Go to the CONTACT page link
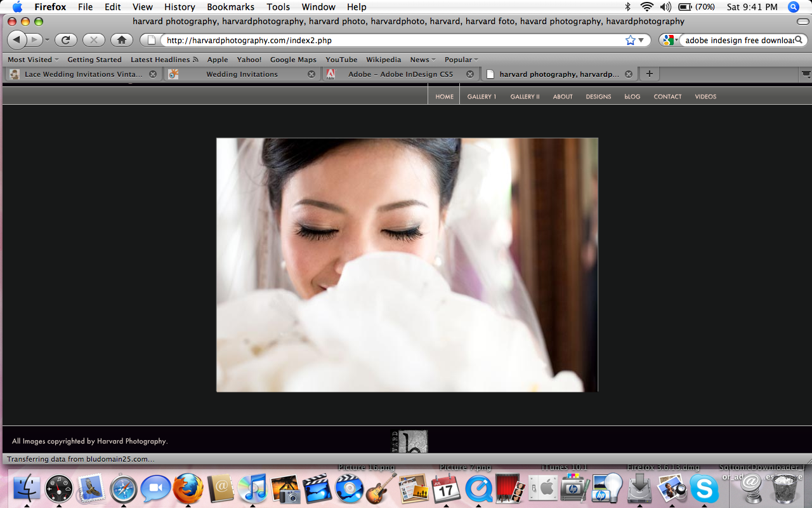This screenshot has width=812, height=508. [x=667, y=97]
